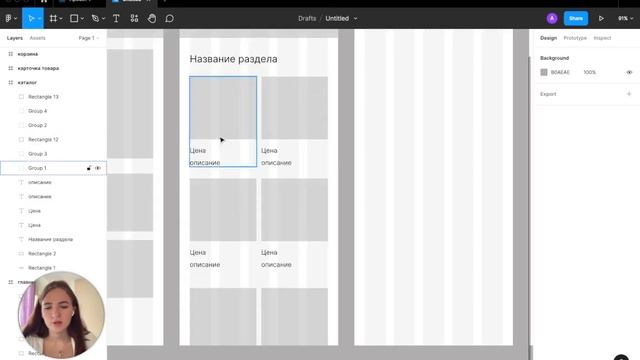This screenshot has height=360, width=640.
Task: Click rectangle icon of Rectangle 12 layer
Action: [x=21, y=140]
